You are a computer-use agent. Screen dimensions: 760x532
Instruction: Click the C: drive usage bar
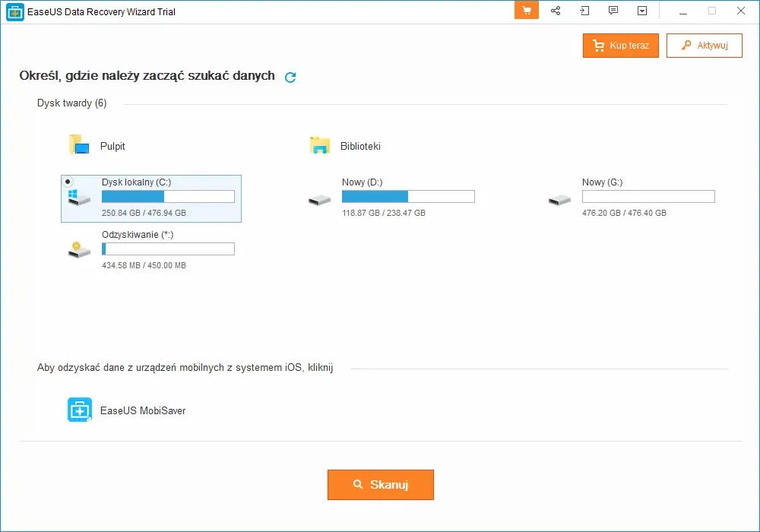pos(168,196)
